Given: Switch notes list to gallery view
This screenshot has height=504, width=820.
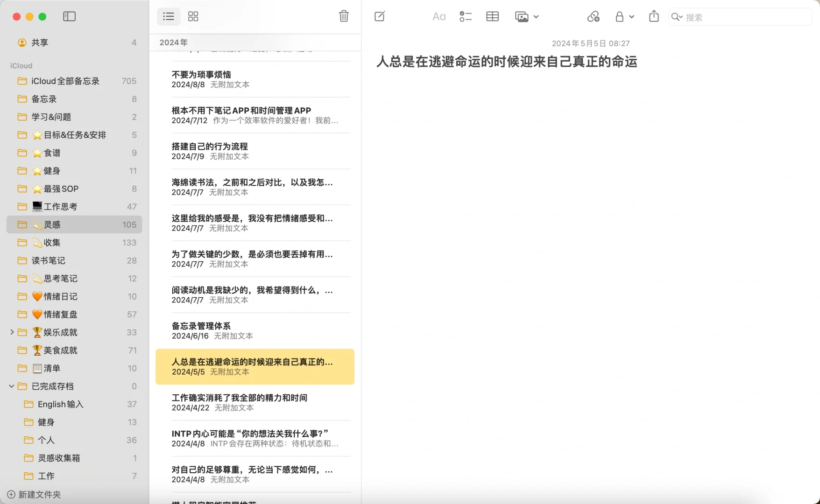Looking at the screenshot, I should (x=193, y=16).
